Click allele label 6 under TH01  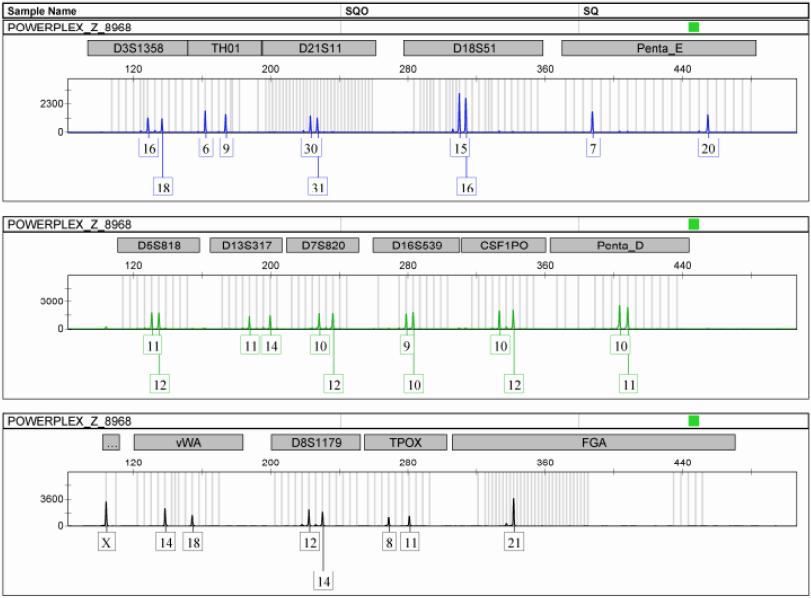[206, 149]
